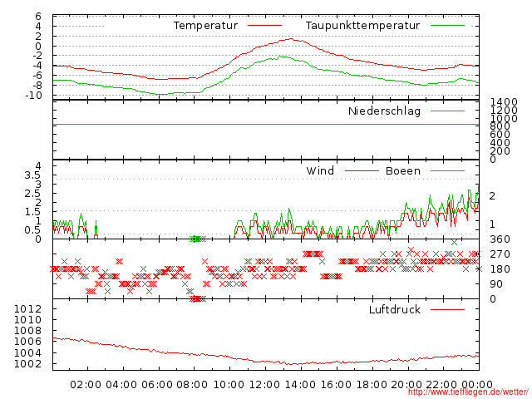532x399 pixels.
Task: Click the 22:00 time axis label
Action: point(441,385)
